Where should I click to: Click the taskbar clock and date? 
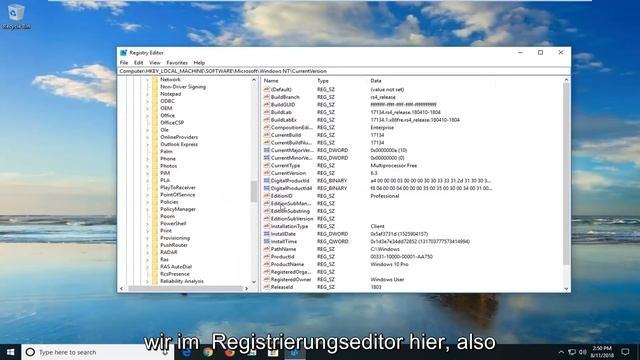click(602, 352)
